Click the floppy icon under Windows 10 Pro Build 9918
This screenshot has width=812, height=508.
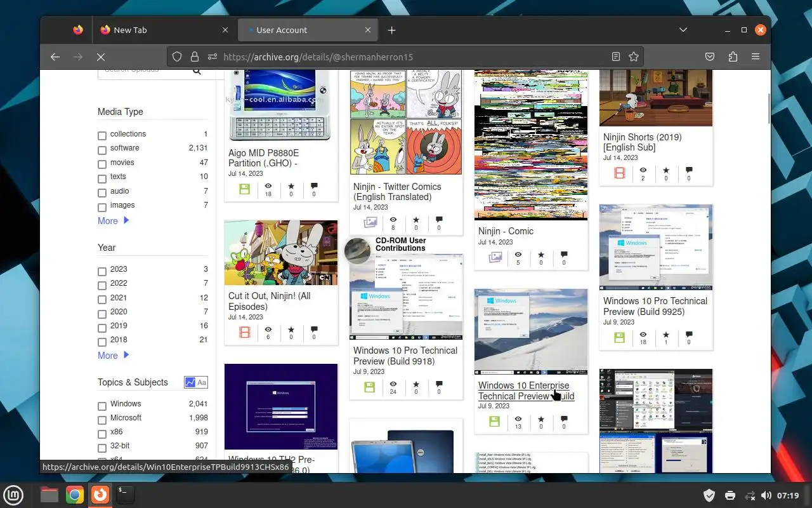tap(370, 387)
